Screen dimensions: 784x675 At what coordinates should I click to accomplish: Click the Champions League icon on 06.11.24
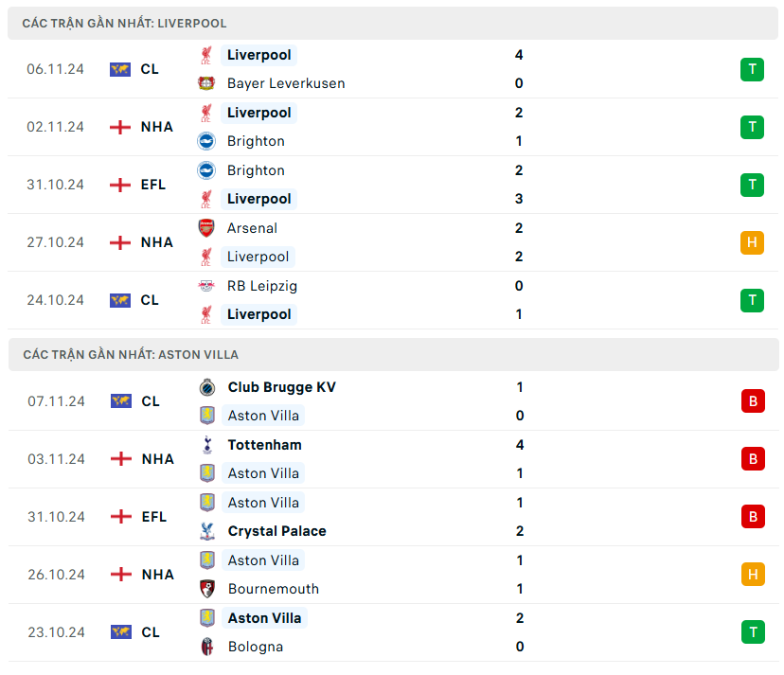pos(120,69)
